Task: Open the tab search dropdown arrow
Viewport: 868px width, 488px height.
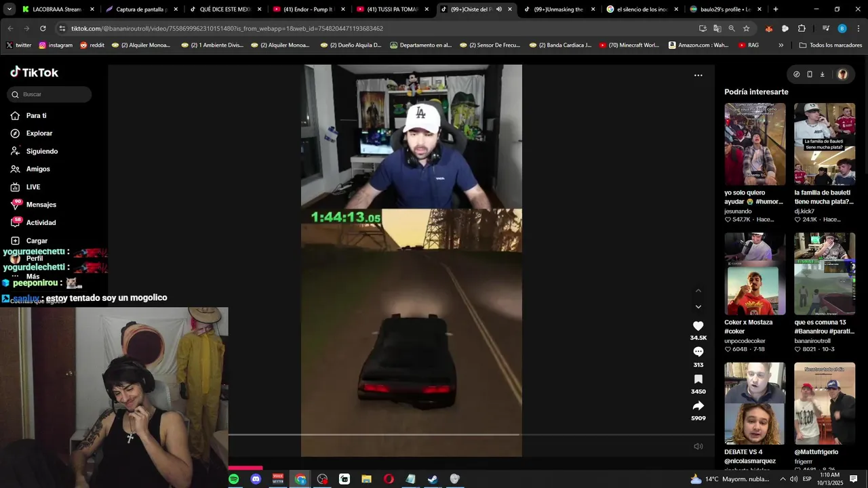Action: 9,9
